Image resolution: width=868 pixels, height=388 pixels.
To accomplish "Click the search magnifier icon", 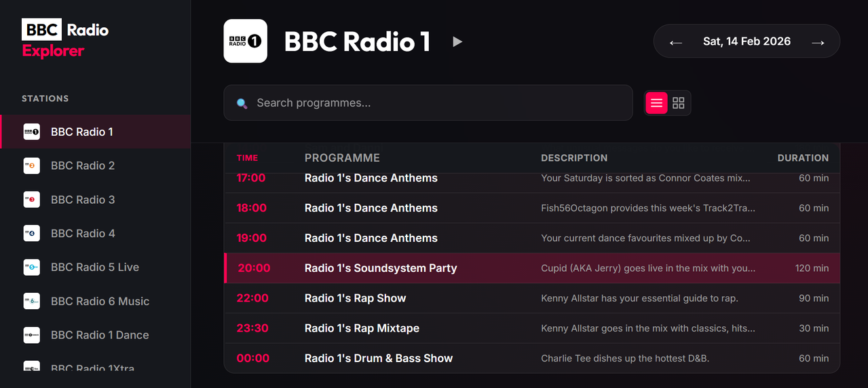I will coord(242,103).
